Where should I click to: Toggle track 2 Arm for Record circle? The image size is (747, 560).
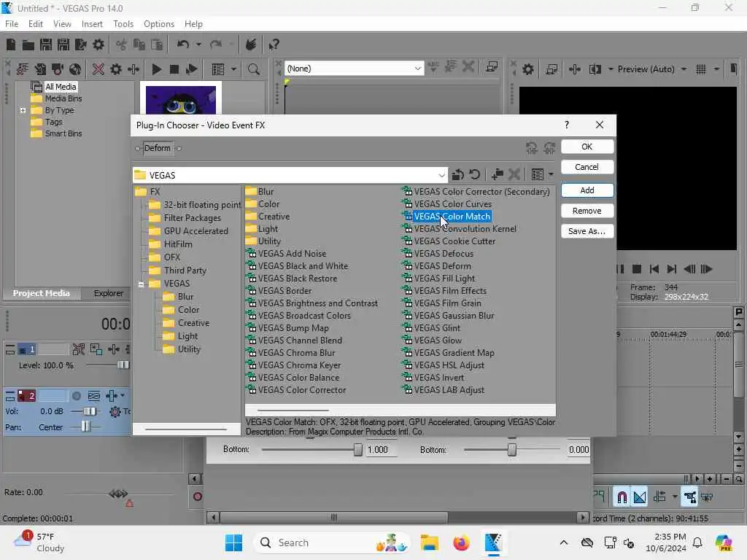76,396
